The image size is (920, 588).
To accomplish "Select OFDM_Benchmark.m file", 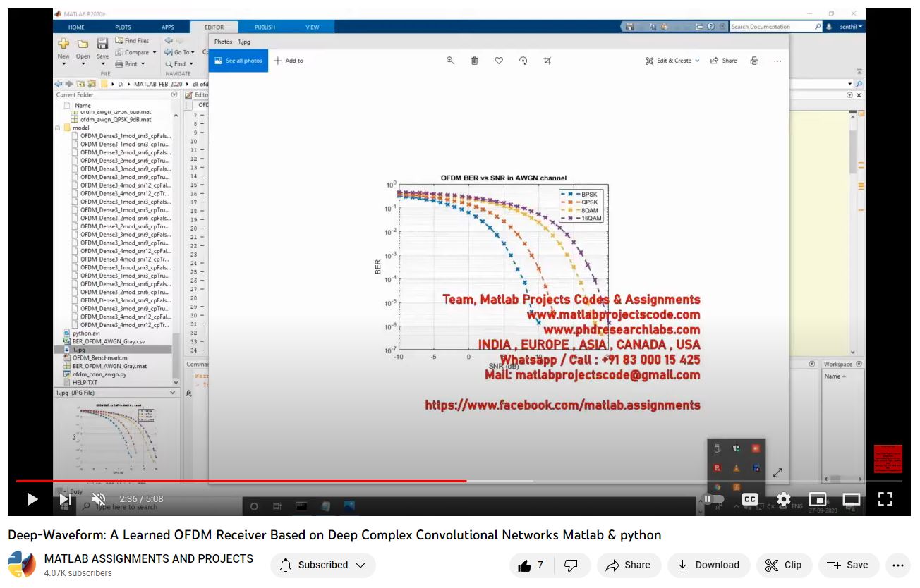I will tap(99, 357).
